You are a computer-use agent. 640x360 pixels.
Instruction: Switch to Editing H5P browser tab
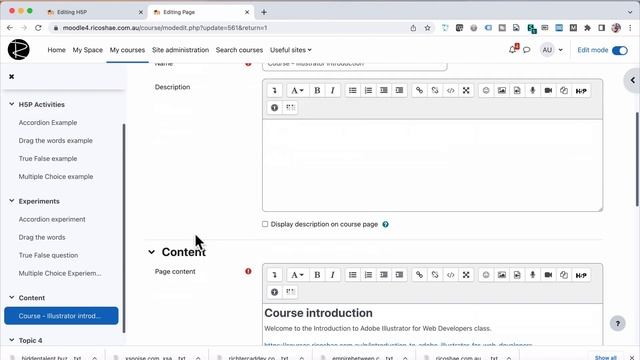pos(94,12)
